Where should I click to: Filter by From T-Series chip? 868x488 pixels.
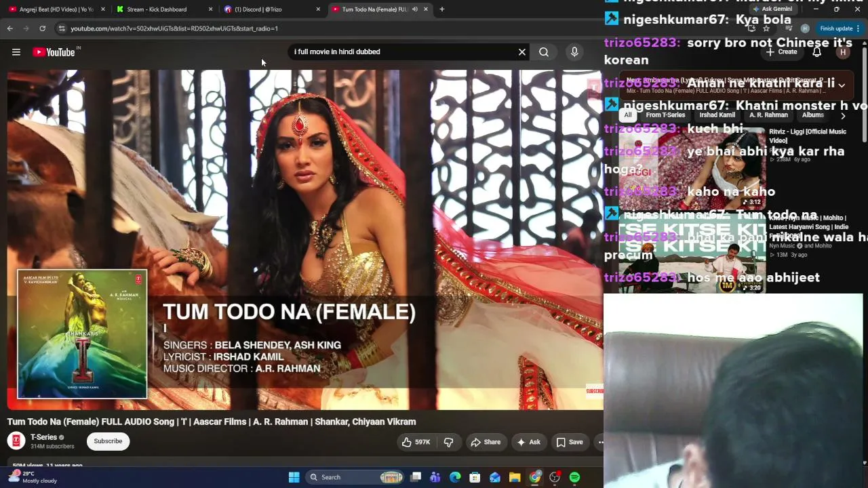pyautogui.click(x=665, y=115)
